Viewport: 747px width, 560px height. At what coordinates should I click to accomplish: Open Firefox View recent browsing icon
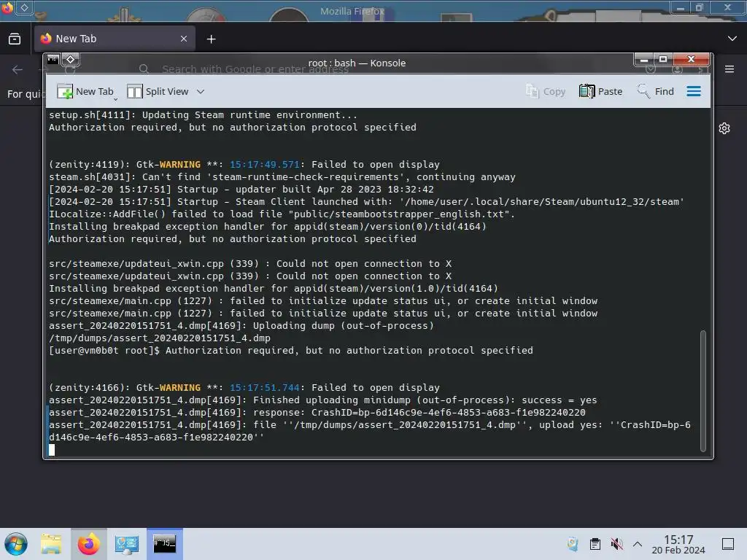(x=15, y=39)
